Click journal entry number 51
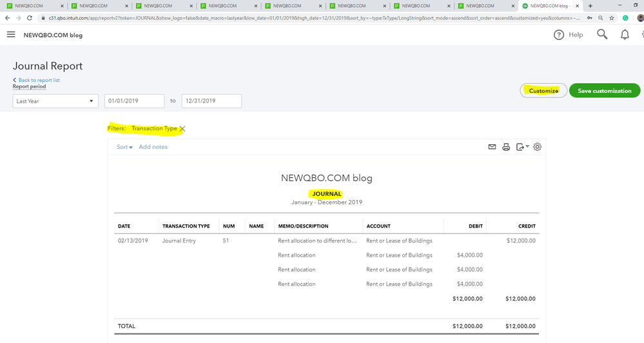Viewport: 644px width, 343px height. coord(226,240)
